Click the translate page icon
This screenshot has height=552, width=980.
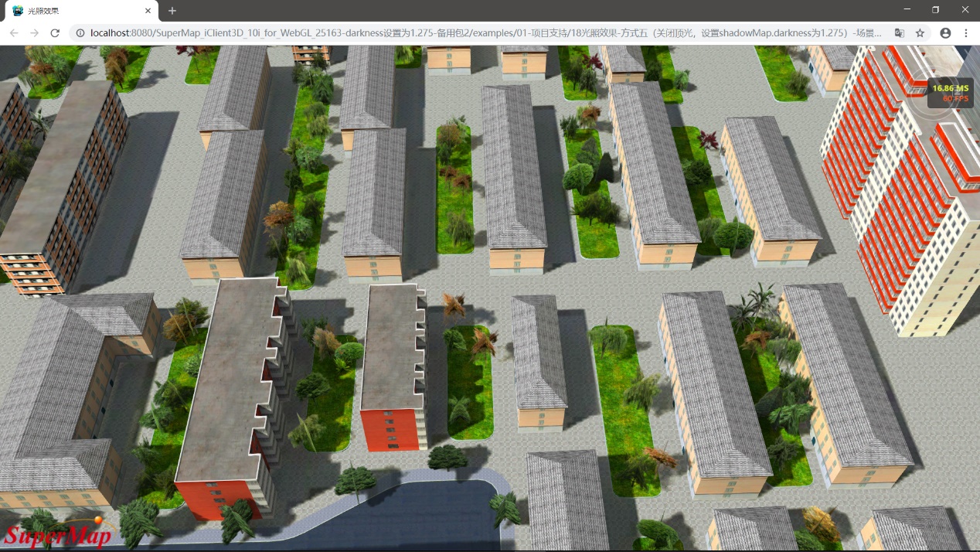click(x=900, y=33)
